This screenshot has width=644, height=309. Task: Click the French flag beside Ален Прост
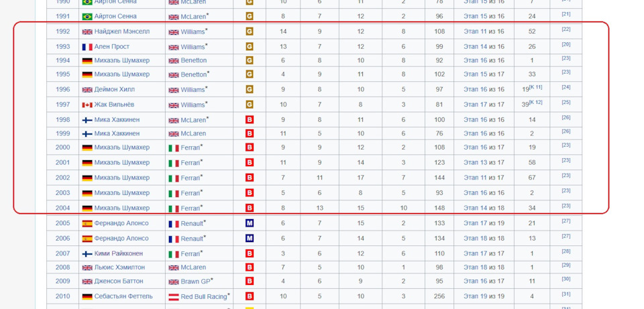point(87,47)
